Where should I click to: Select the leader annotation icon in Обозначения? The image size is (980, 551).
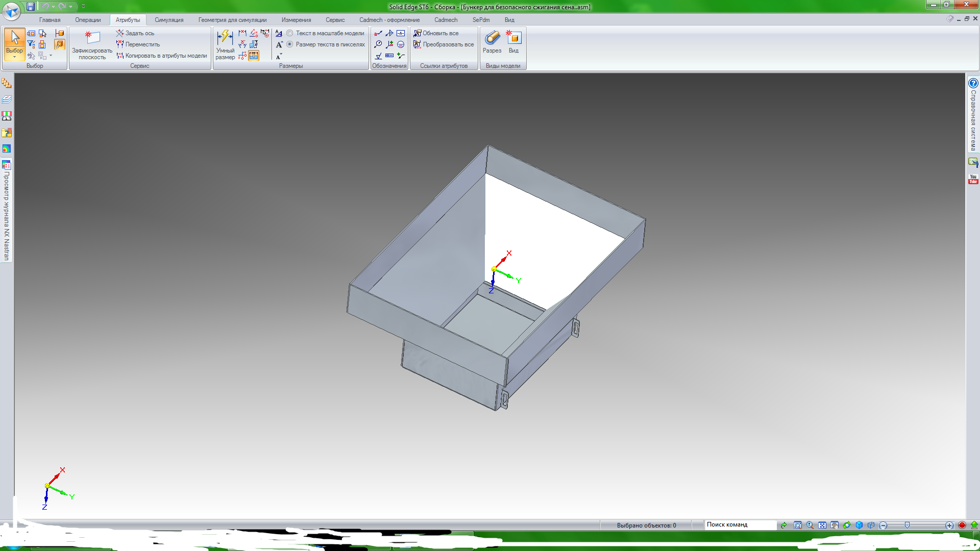[378, 33]
